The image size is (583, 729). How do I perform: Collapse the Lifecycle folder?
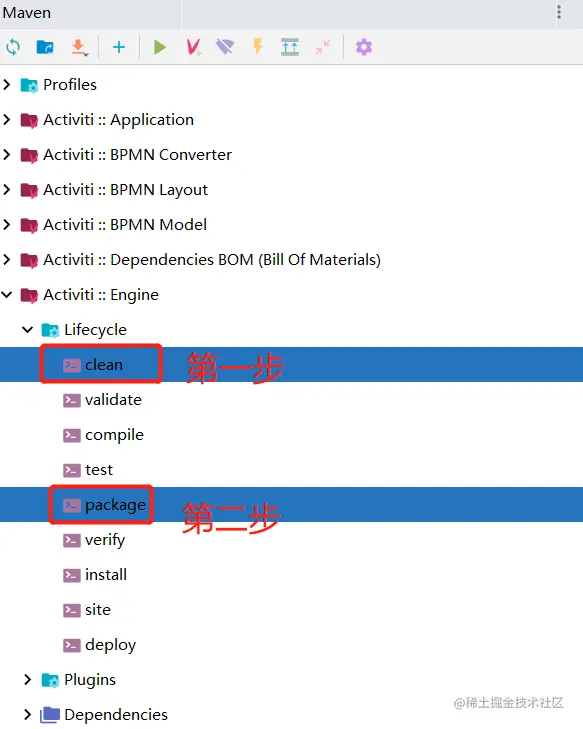point(27,330)
